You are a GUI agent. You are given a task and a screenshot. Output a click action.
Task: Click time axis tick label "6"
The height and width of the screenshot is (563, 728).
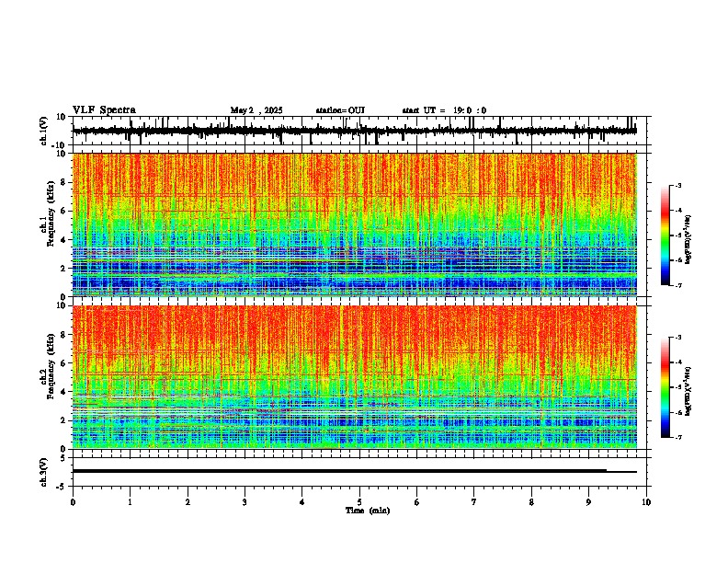pyautogui.click(x=417, y=502)
